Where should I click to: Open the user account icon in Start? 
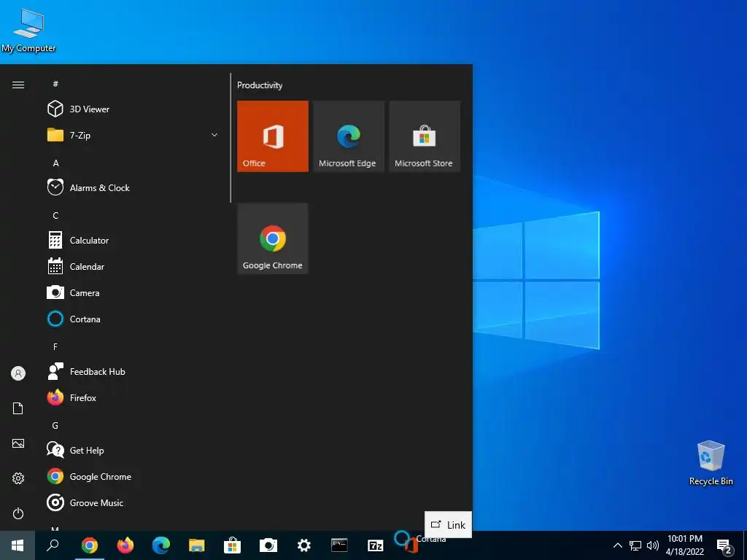point(18,373)
